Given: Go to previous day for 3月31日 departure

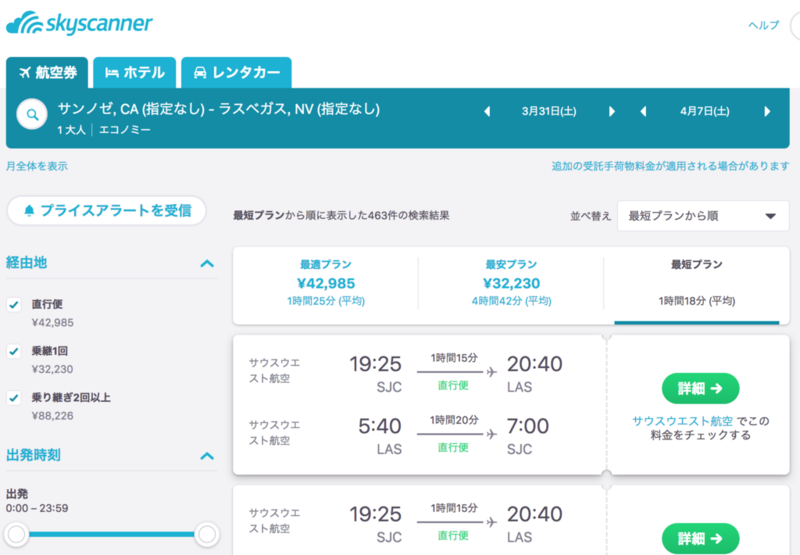Looking at the screenshot, I should (x=487, y=111).
